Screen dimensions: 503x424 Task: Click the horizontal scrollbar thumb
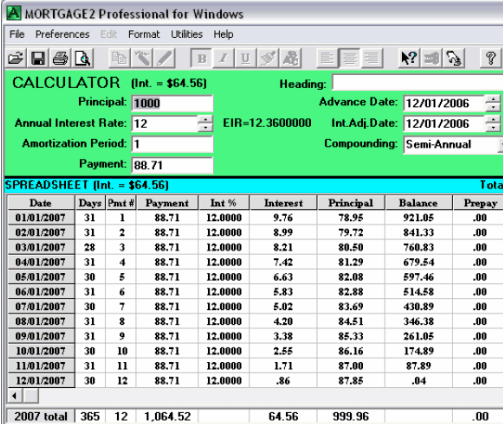31,396
